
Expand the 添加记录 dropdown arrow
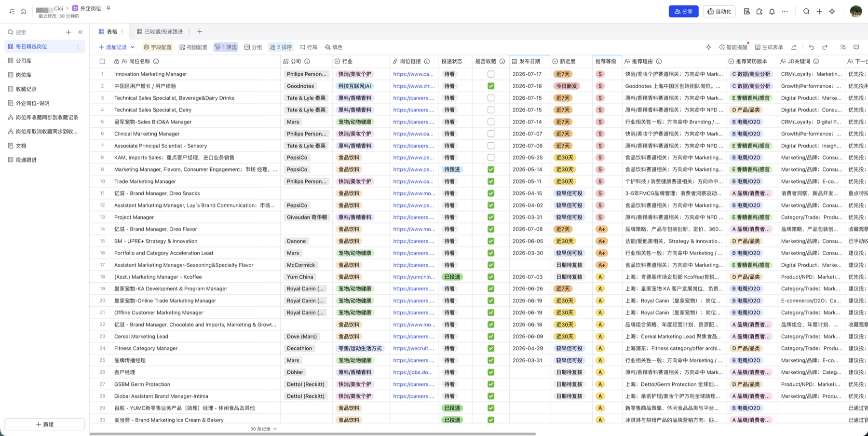pyautogui.click(x=133, y=47)
